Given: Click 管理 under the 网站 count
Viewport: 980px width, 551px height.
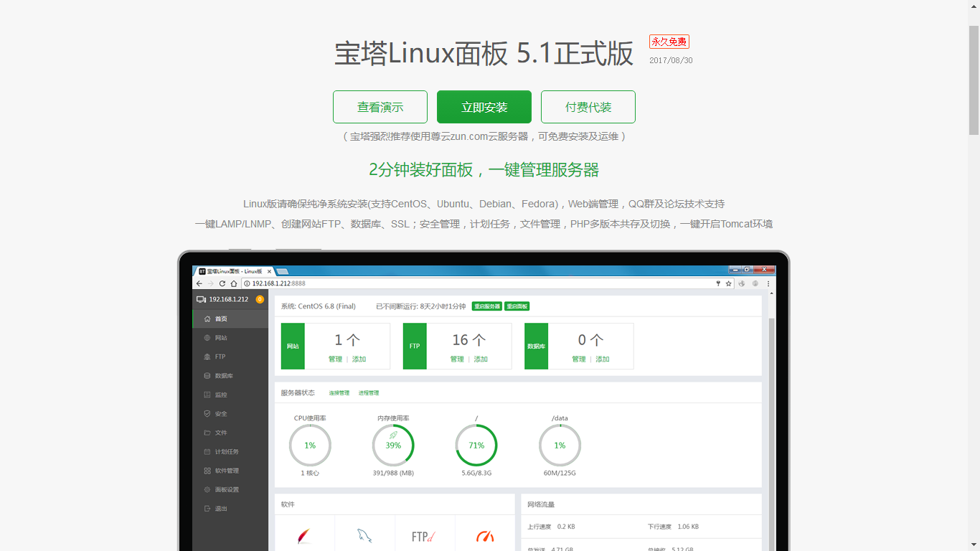Looking at the screenshot, I should [x=335, y=359].
